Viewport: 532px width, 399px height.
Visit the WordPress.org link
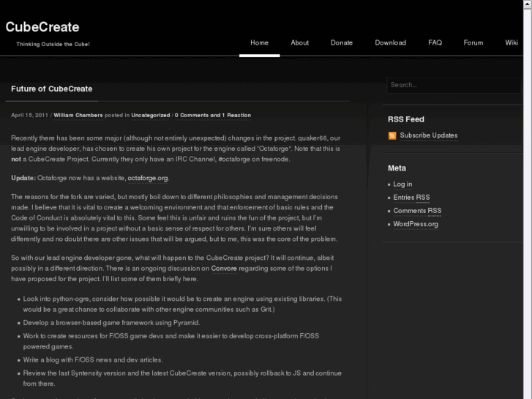tap(416, 224)
